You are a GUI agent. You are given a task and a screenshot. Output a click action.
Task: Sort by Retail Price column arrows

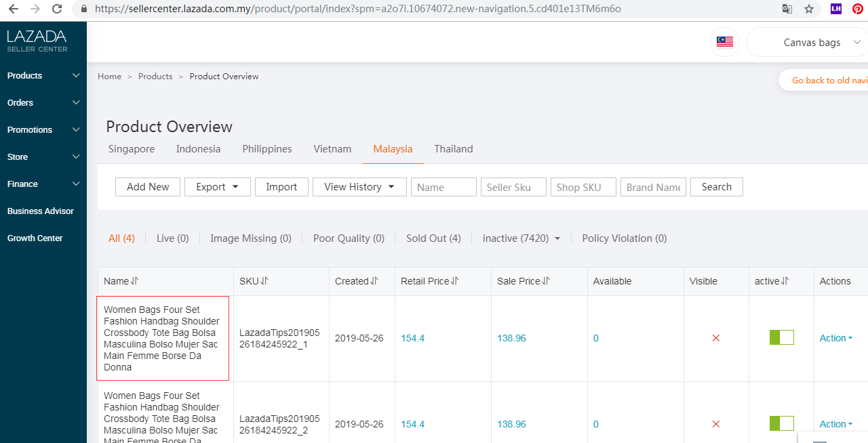click(x=455, y=281)
